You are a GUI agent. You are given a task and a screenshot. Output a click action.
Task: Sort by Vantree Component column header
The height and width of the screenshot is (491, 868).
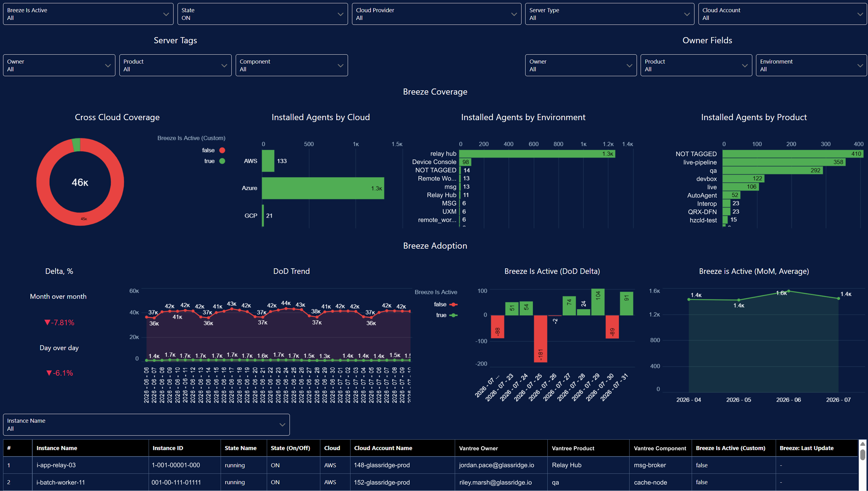(x=660, y=448)
